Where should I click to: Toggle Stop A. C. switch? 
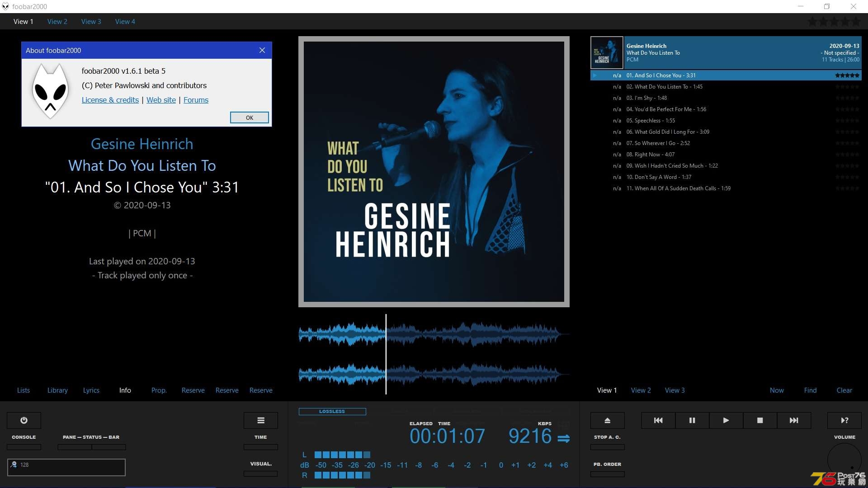coord(608,447)
